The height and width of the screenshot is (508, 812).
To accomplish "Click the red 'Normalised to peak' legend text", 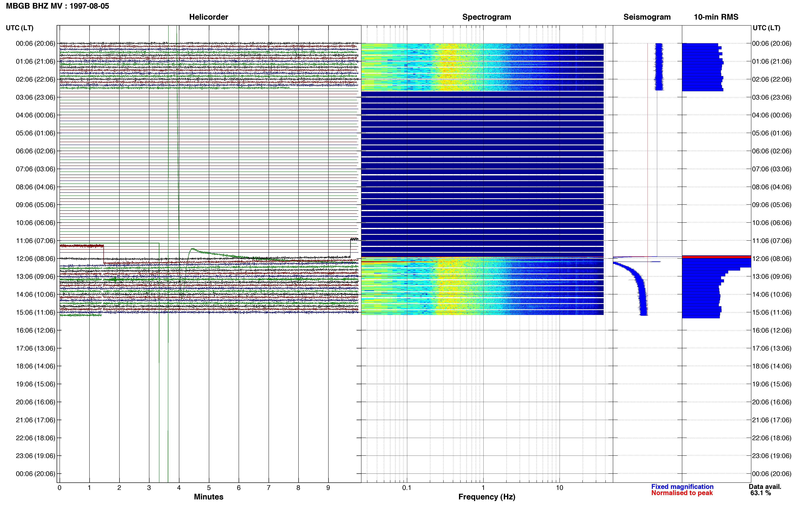I will tap(682, 493).
